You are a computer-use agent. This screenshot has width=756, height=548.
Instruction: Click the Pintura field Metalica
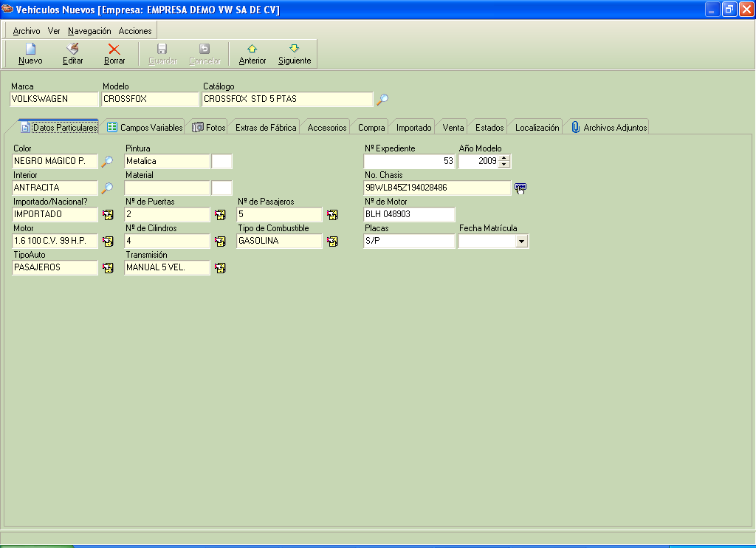(167, 161)
